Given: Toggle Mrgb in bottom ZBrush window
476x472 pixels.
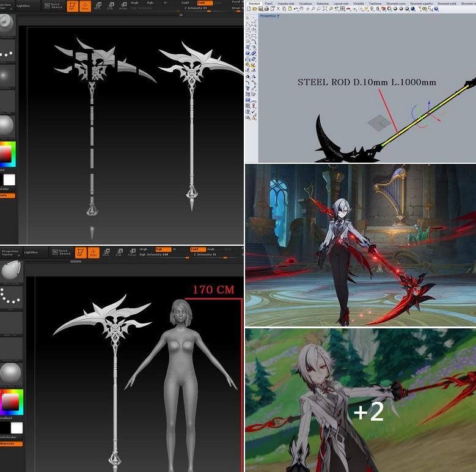Looking at the screenshot, I should (x=144, y=249).
